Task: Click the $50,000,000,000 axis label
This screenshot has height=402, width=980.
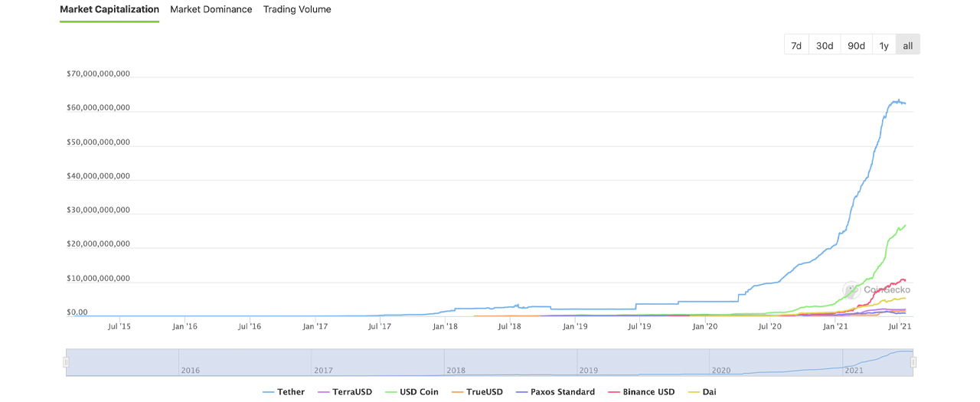Action: tap(99, 142)
